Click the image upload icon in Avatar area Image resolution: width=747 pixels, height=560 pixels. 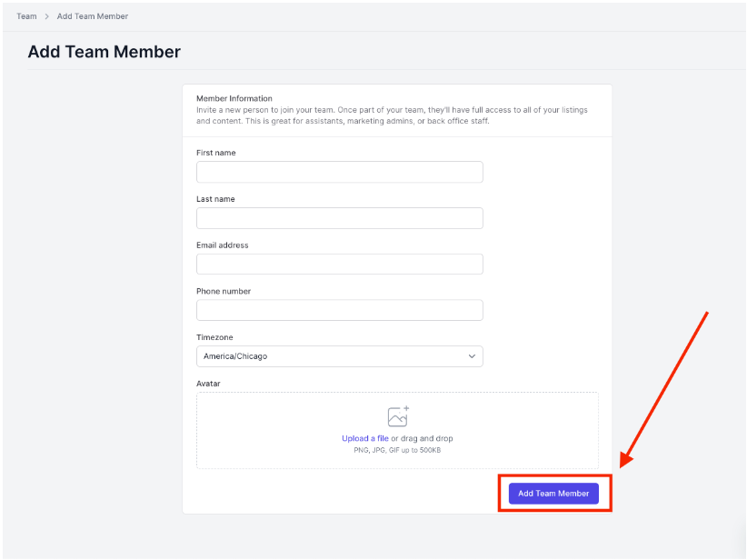(x=398, y=416)
